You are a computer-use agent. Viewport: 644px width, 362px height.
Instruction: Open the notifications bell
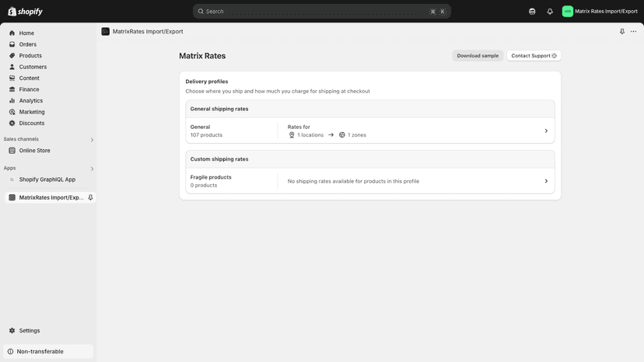pyautogui.click(x=550, y=12)
